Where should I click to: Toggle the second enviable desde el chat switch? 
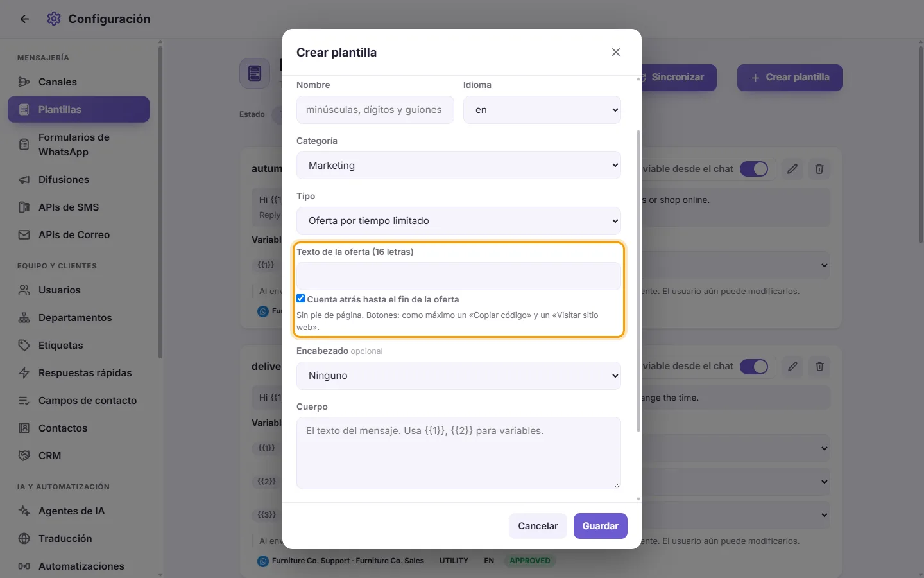point(754,366)
